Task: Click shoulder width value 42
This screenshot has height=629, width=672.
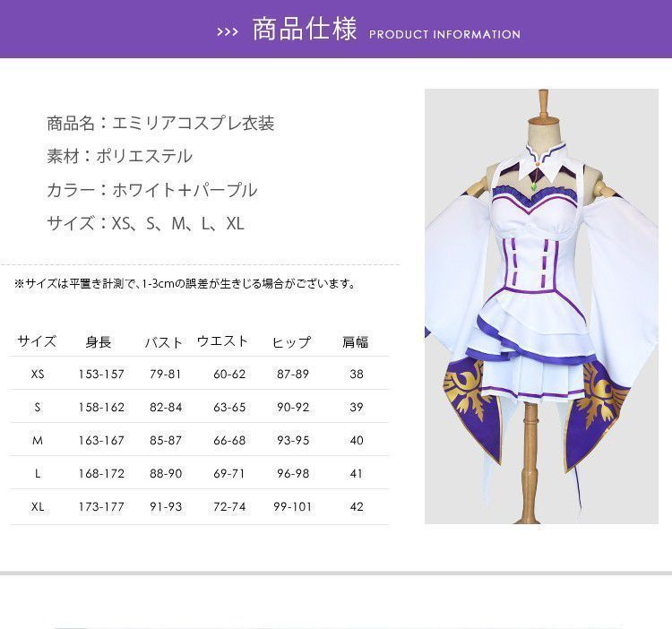Action: tap(357, 506)
